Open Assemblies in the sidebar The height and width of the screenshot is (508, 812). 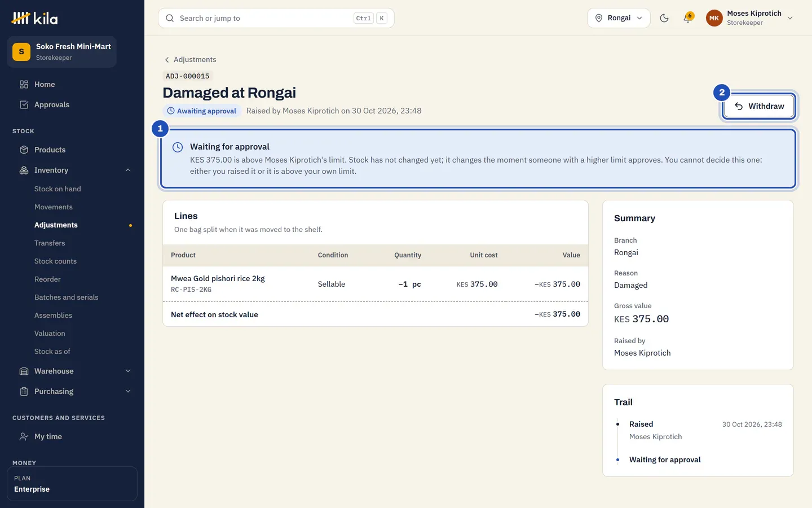click(x=53, y=316)
